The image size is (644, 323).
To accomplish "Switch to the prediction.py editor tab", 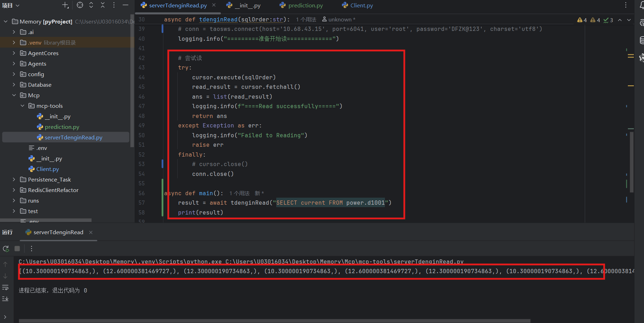I will click(301, 5).
